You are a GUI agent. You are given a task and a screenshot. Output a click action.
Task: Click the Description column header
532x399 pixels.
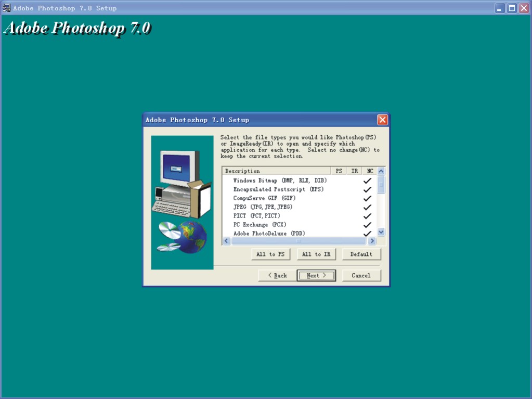tap(277, 171)
